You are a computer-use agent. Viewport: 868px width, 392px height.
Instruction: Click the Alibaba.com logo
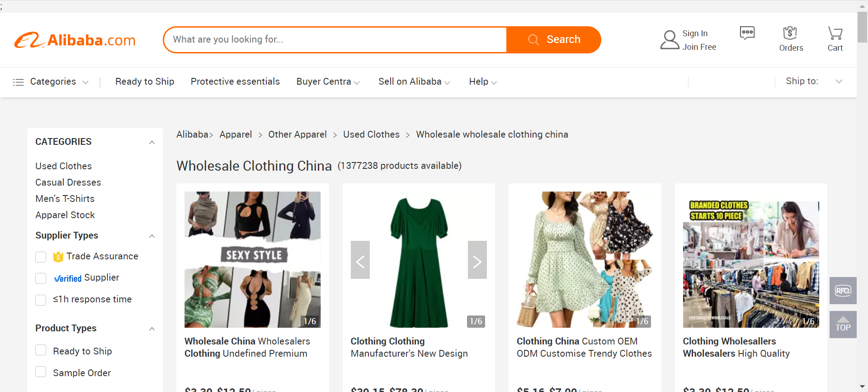(x=75, y=40)
